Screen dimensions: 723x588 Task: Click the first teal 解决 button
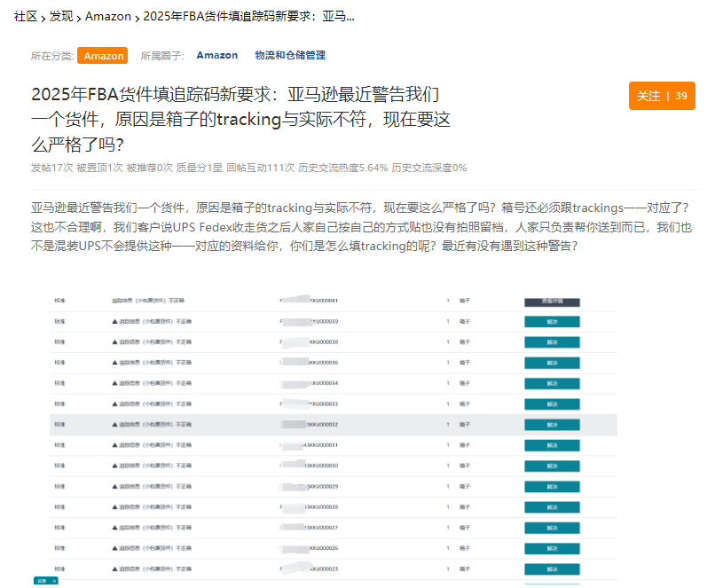(554, 322)
